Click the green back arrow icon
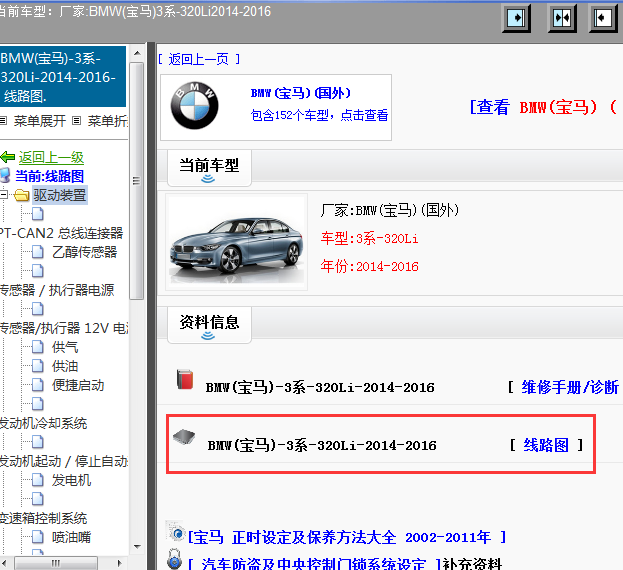The height and width of the screenshot is (570, 623). coord(8,157)
